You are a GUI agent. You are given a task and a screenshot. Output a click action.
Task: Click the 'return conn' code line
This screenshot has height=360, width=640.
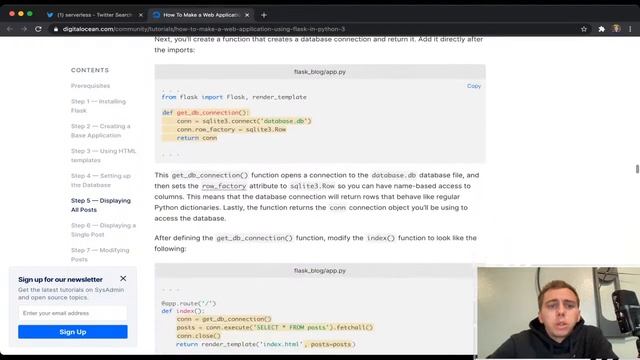(197, 138)
